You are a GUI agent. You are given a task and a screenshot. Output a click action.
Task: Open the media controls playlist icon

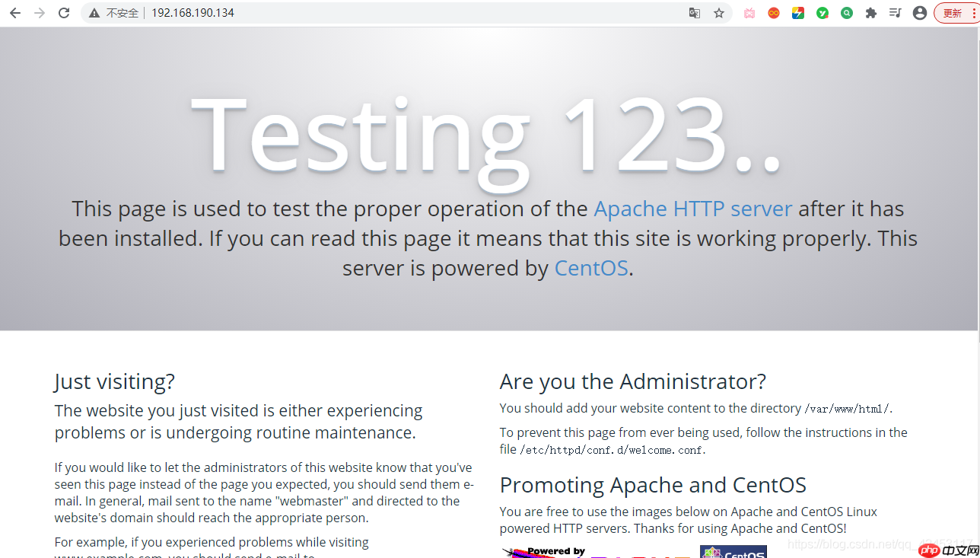[896, 13]
